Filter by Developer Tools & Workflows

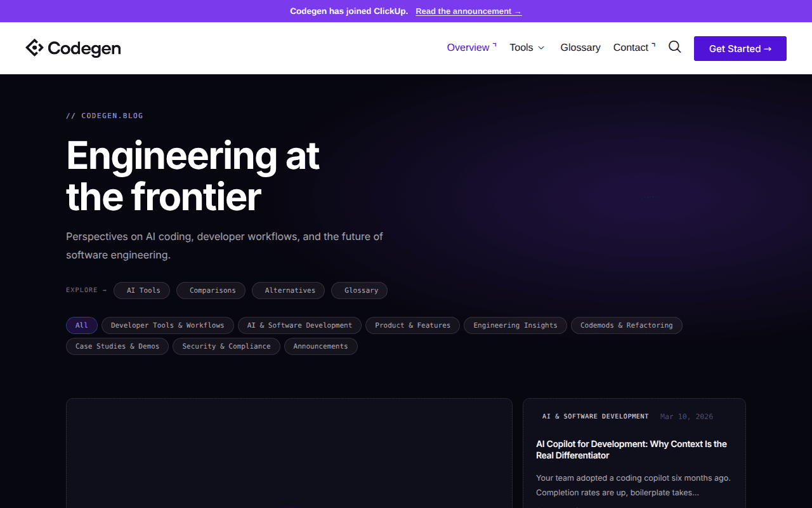click(x=167, y=325)
